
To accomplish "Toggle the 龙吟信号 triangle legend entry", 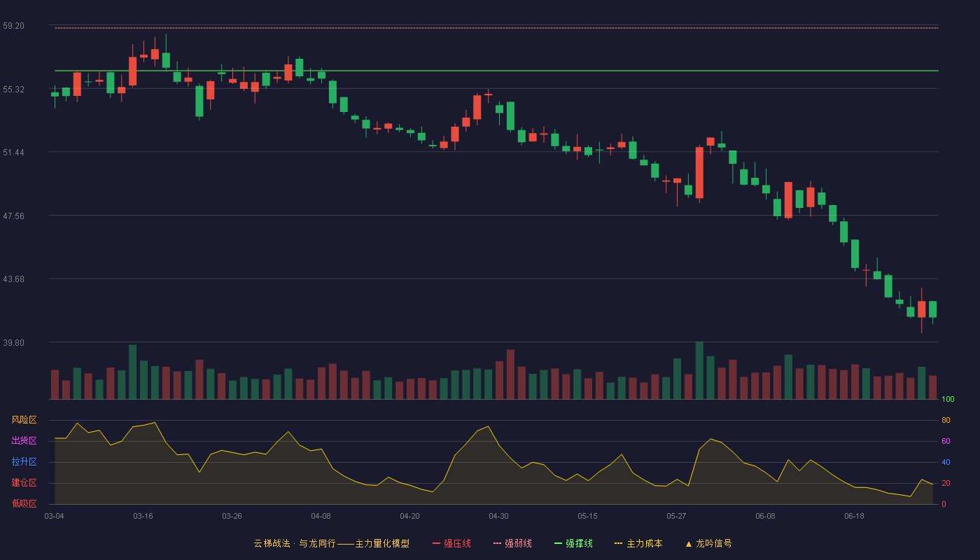I will (x=708, y=543).
